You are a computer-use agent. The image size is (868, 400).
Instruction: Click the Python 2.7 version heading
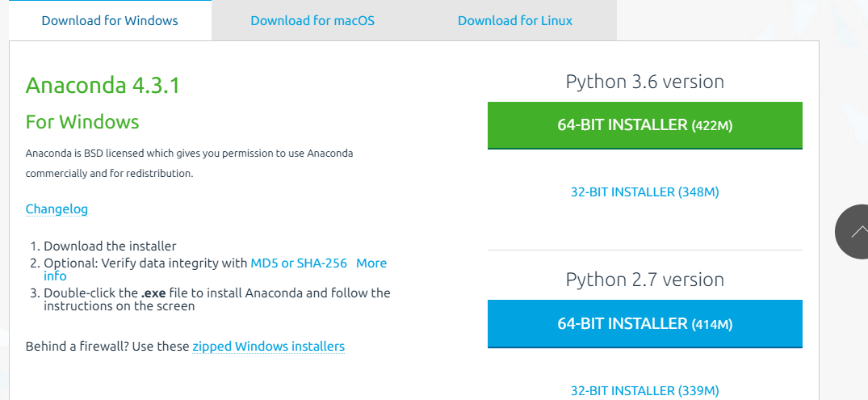(644, 280)
